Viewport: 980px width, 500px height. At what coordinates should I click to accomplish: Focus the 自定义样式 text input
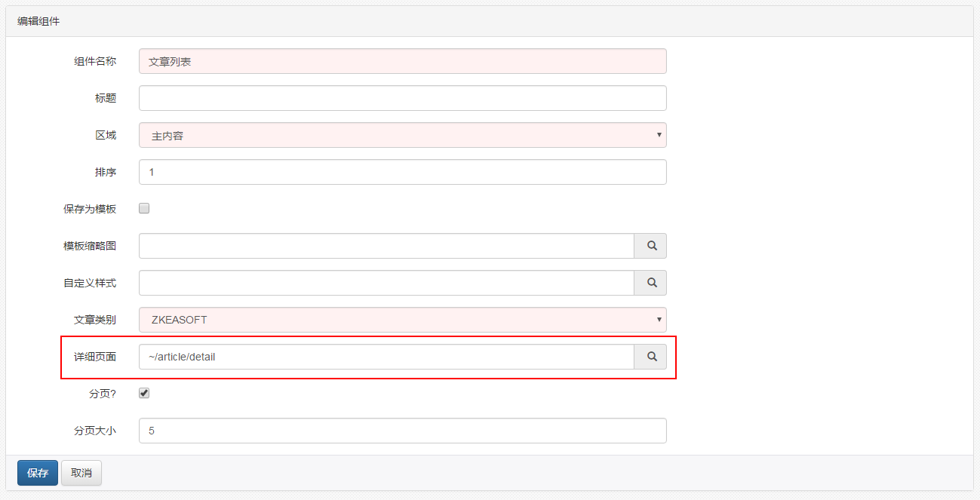pyautogui.click(x=386, y=283)
